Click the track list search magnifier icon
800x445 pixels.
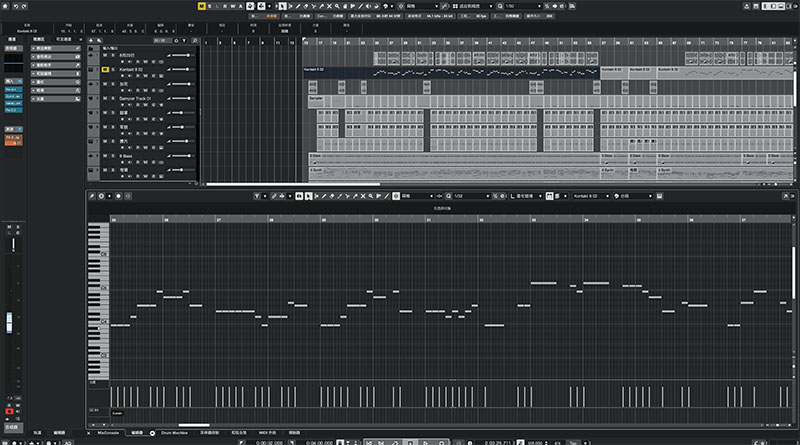click(194, 40)
